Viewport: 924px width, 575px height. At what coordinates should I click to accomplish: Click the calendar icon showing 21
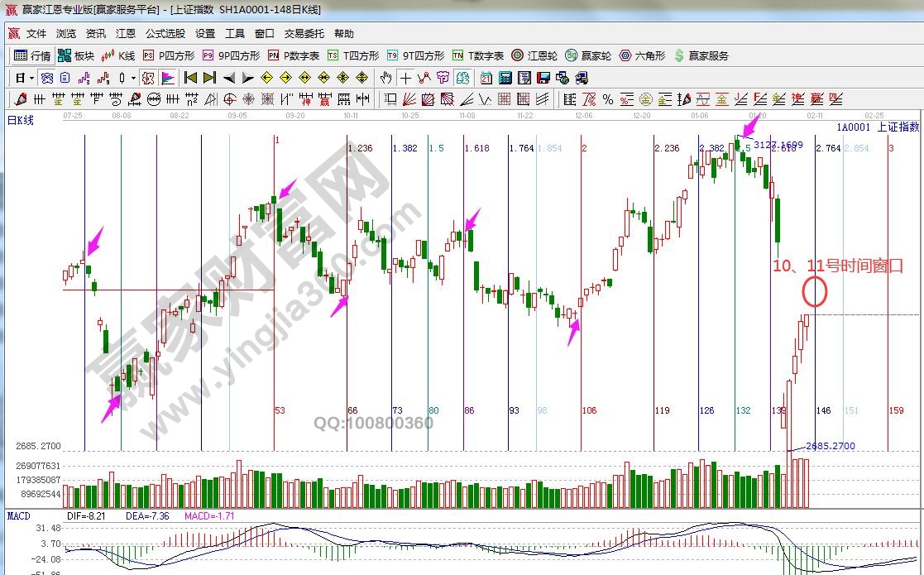coord(486,78)
